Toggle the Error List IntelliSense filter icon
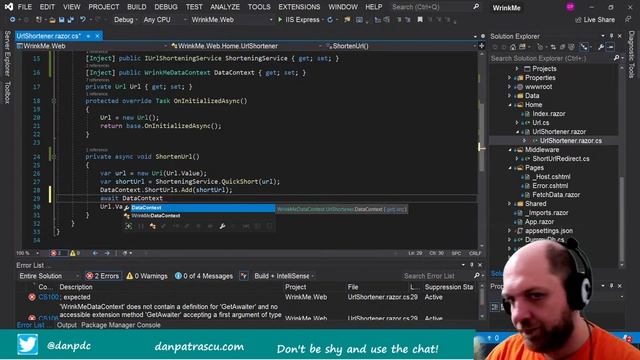 [x=244, y=276]
